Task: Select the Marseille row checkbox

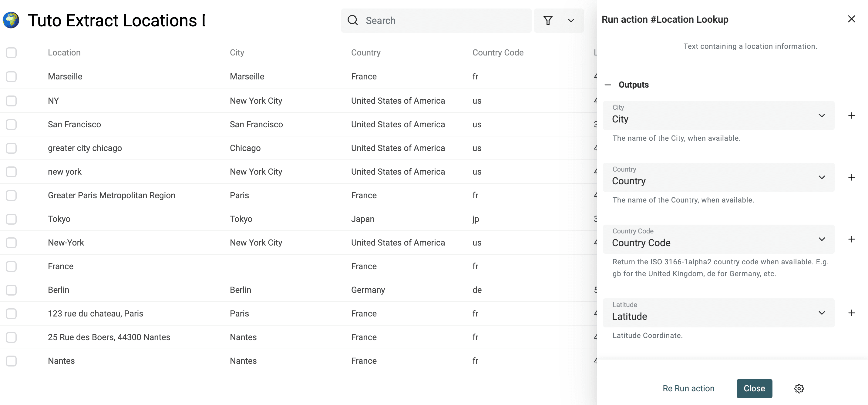Action: (11, 76)
